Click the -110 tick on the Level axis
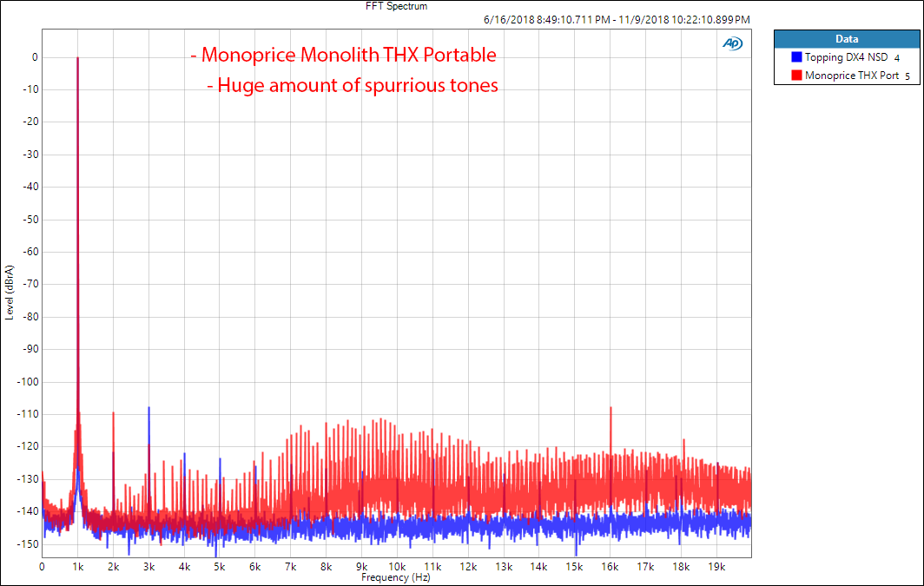Screen dimensions: 924x586 (28, 414)
